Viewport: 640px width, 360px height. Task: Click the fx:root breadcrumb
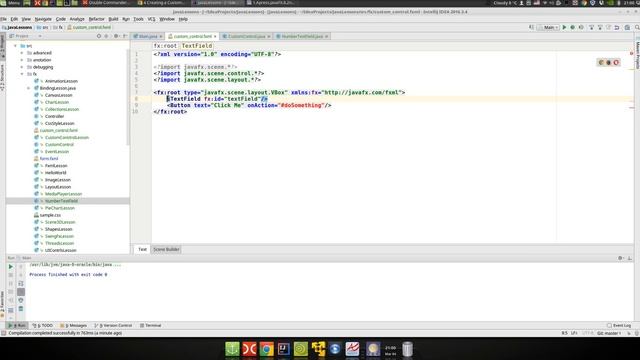[x=165, y=46]
